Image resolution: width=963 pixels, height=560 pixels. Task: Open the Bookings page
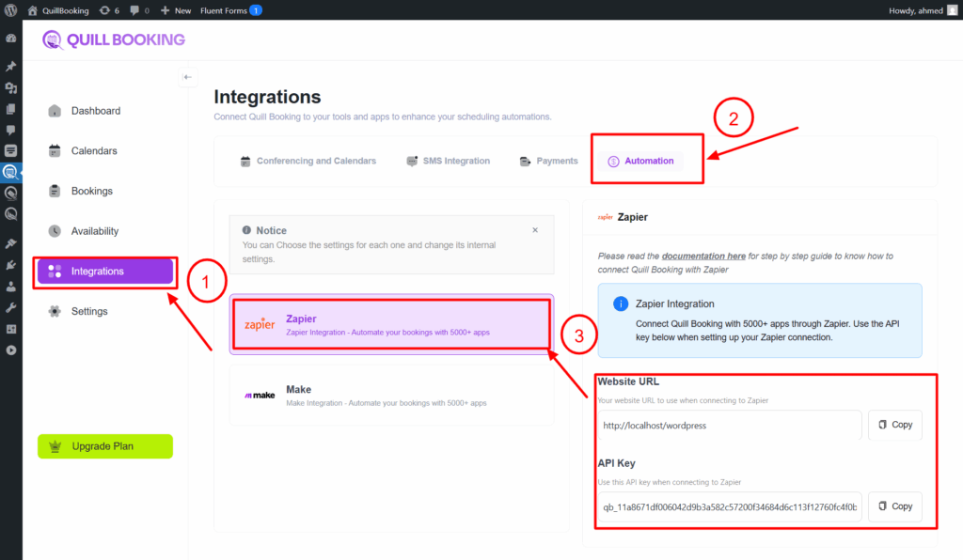[91, 192]
